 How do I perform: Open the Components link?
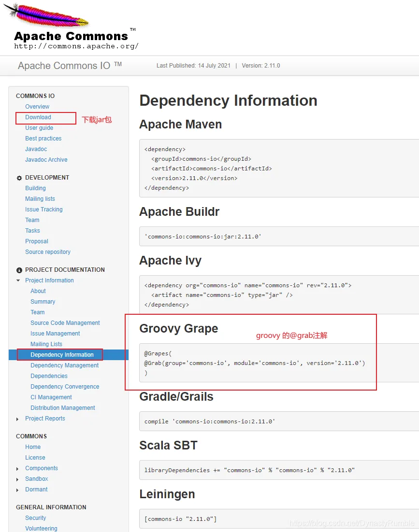click(42, 468)
